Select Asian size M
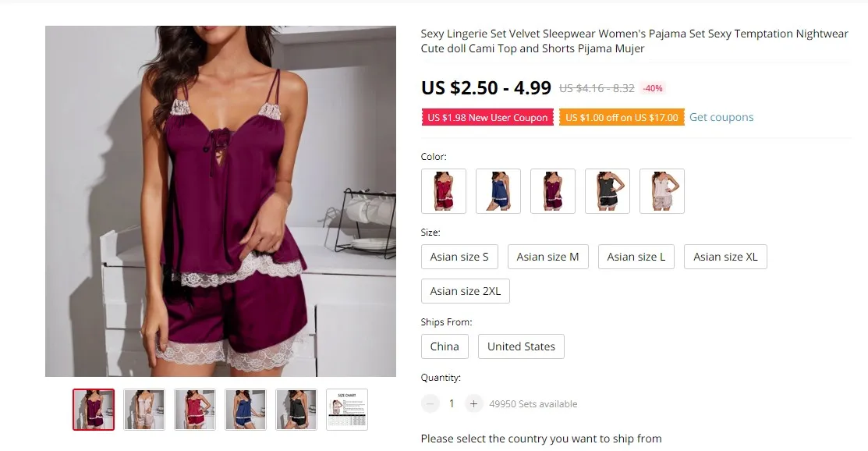This screenshot has width=868, height=451. 548,257
